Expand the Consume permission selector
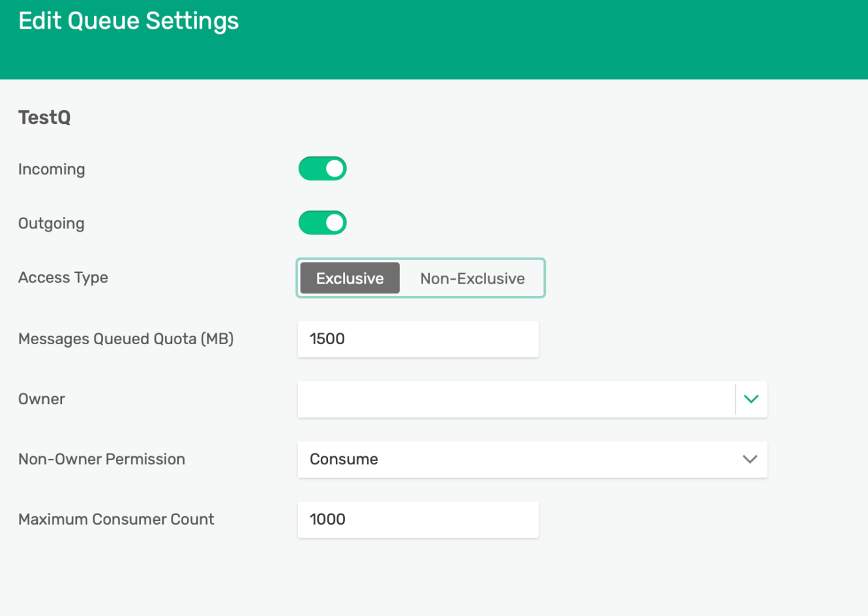 tap(532, 460)
